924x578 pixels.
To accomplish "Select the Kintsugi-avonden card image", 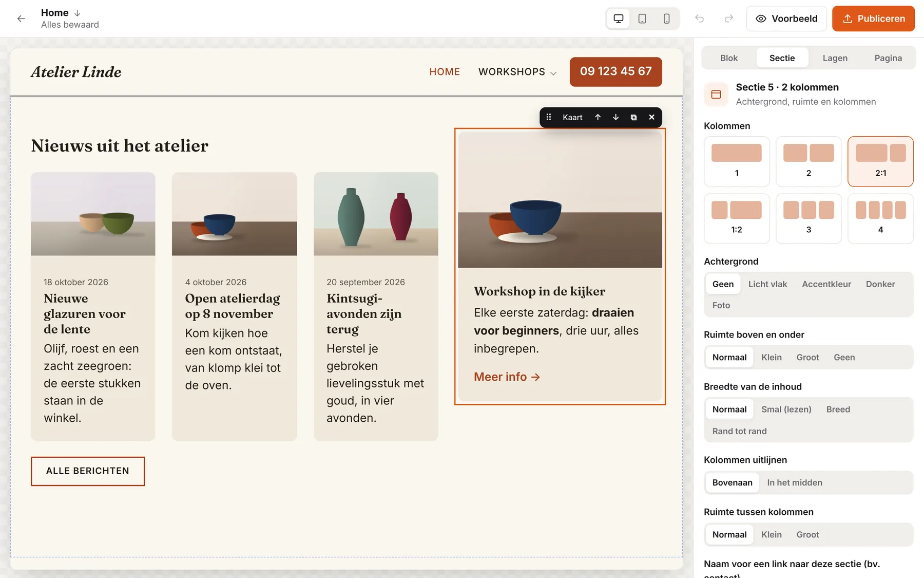I will (x=376, y=214).
